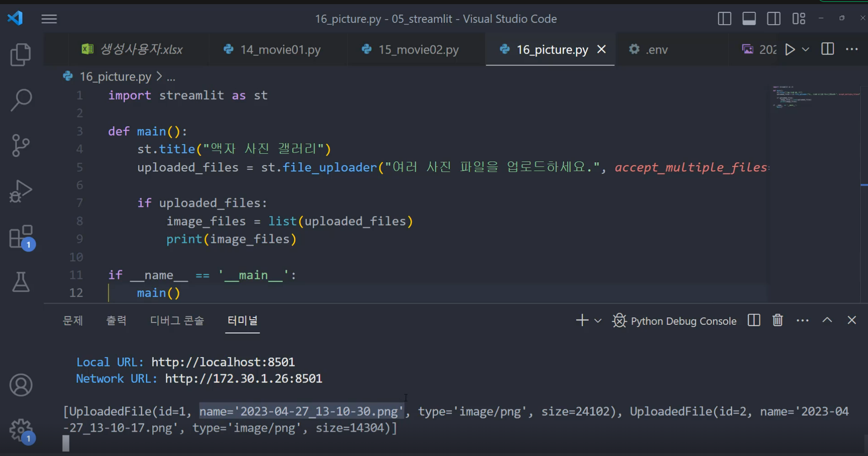Click 'print(image_files)' code line
The height and width of the screenshot is (456, 868).
click(x=231, y=239)
